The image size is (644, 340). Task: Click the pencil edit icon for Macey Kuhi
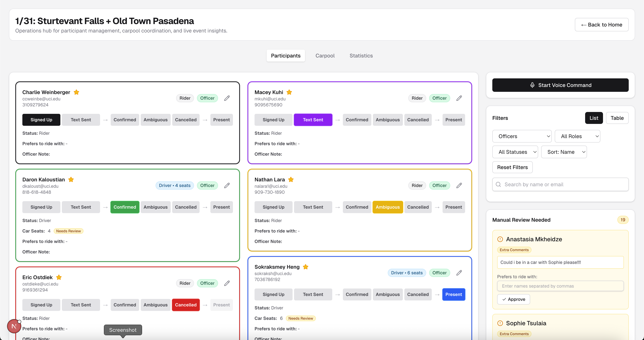coord(459,98)
